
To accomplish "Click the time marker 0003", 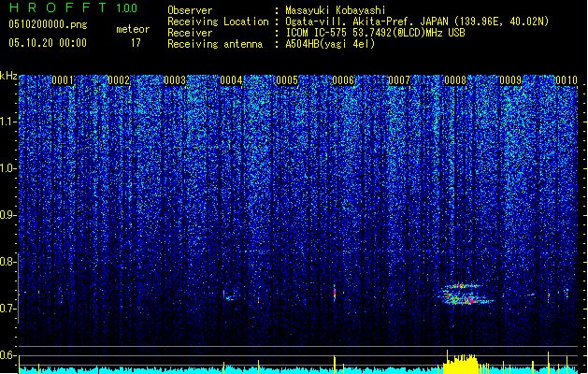I will tap(175, 80).
